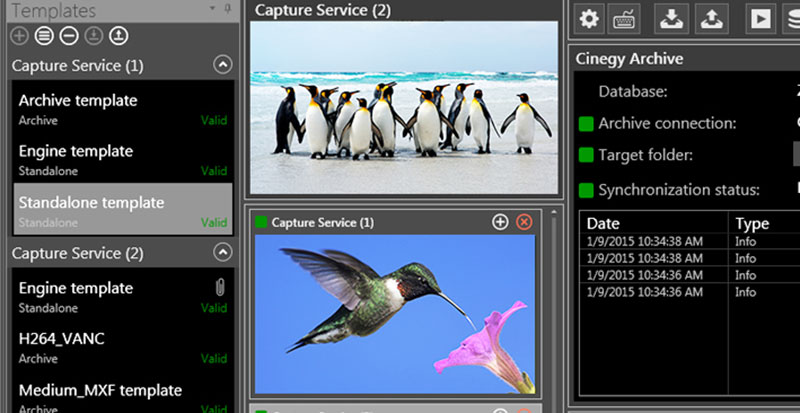Click the hummingbird preview thumbnail

pos(395,314)
